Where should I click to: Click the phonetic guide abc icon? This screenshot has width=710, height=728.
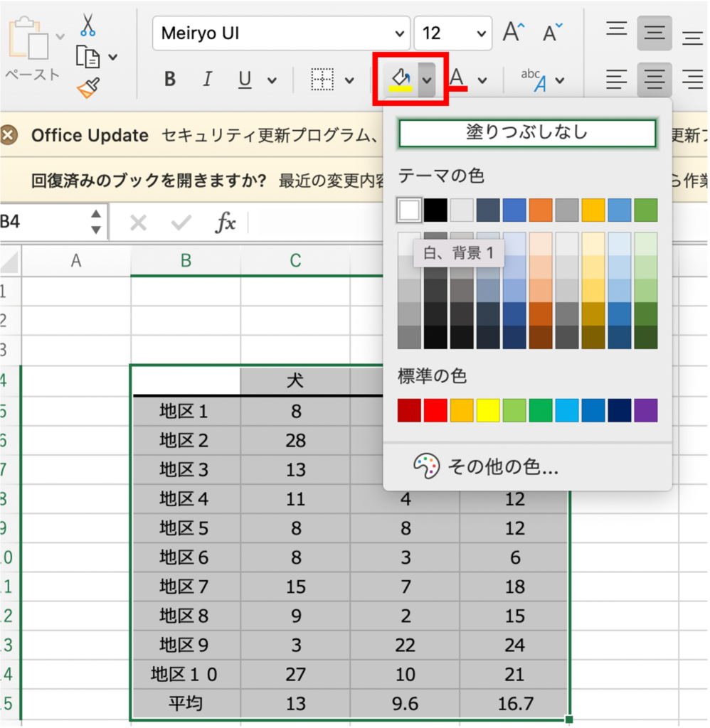tap(534, 80)
